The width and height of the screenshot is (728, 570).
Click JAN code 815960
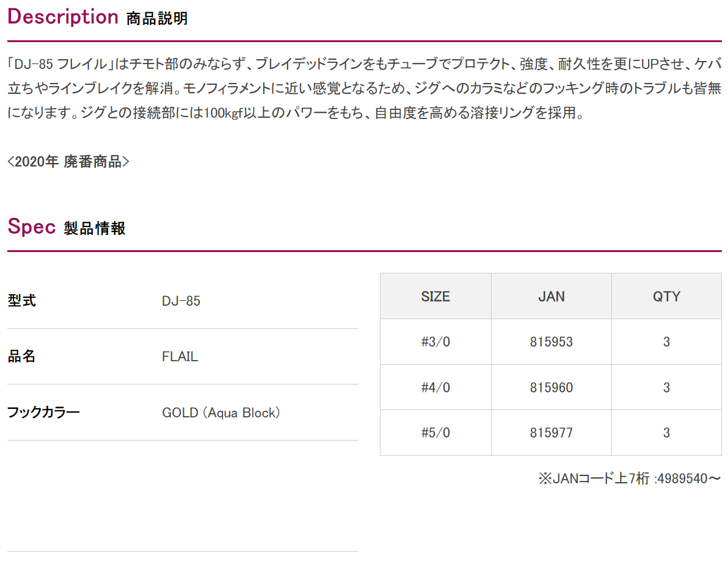coord(551,388)
